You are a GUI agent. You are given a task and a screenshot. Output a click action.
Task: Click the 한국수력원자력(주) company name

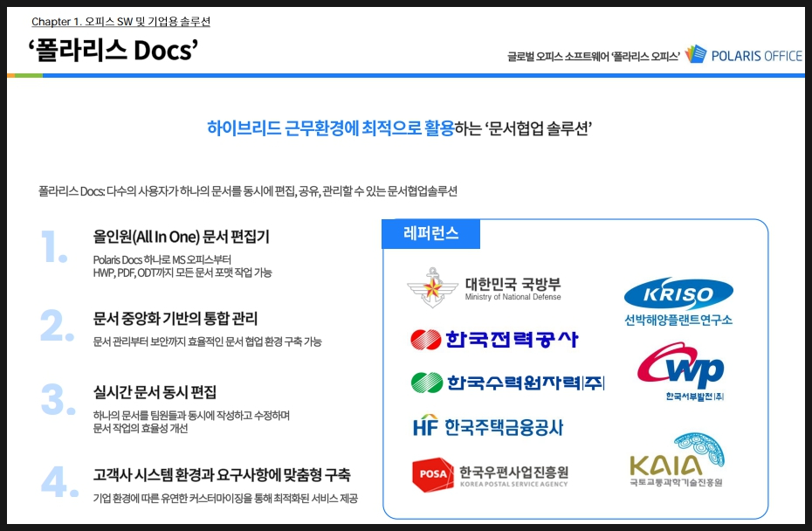(x=526, y=383)
